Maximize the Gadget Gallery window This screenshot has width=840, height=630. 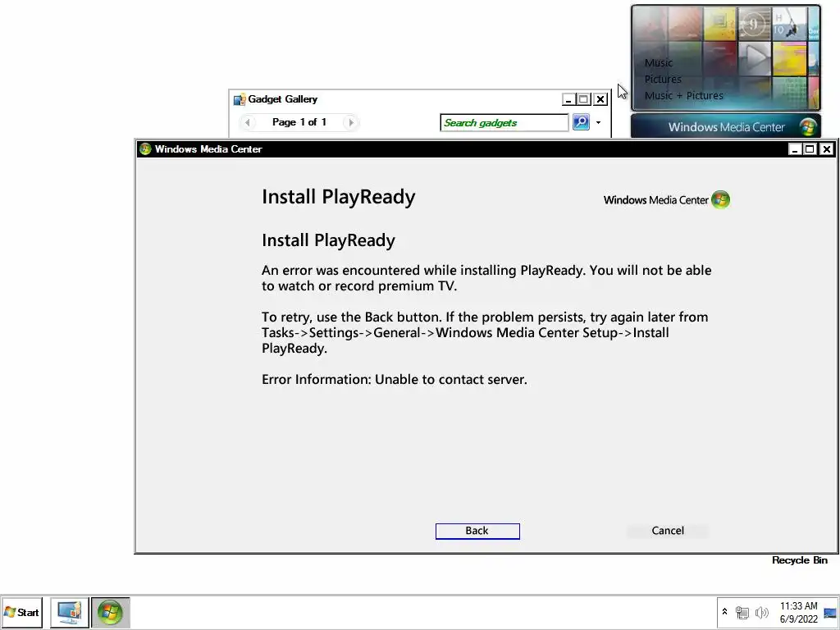[584, 99]
